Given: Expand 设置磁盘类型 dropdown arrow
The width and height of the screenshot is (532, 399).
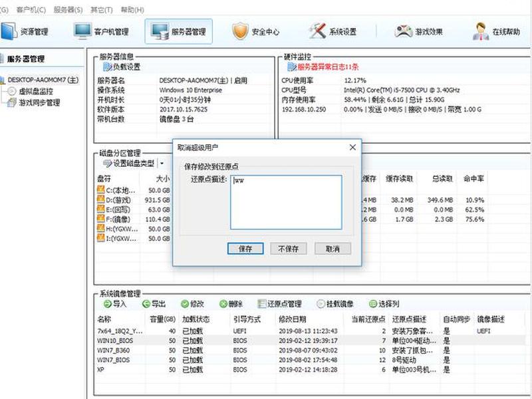Looking at the screenshot, I should tap(162, 164).
